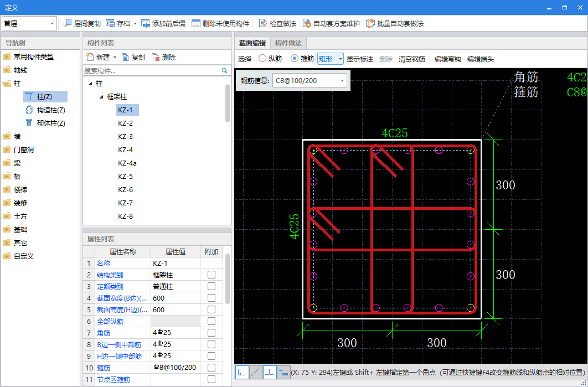Open the 自定义 navigation item
The image size is (588, 387).
point(24,256)
